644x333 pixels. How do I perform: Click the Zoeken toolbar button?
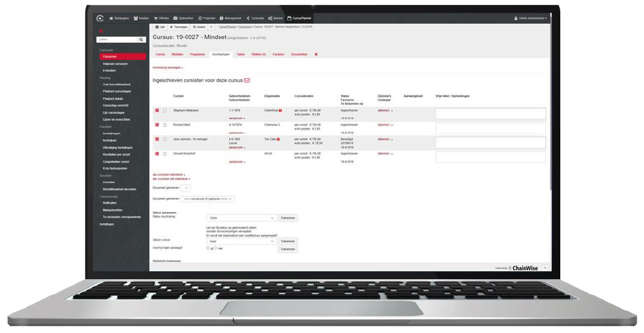[199, 27]
